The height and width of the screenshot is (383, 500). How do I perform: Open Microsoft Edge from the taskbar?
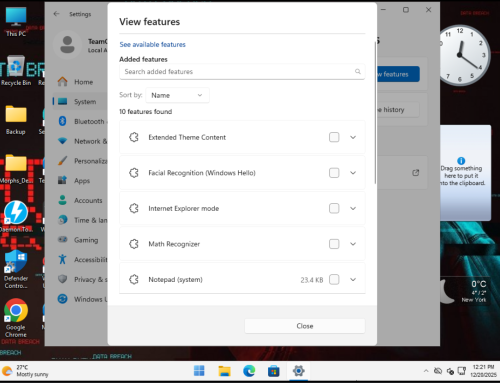(249, 371)
